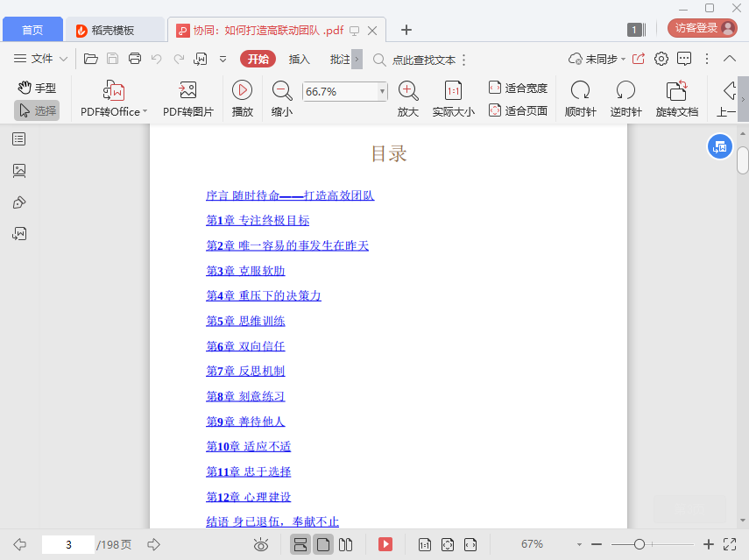Open link 第9章 善待他人
Image resolution: width=749 pixels, height=560 pixels.
(245, 421)
